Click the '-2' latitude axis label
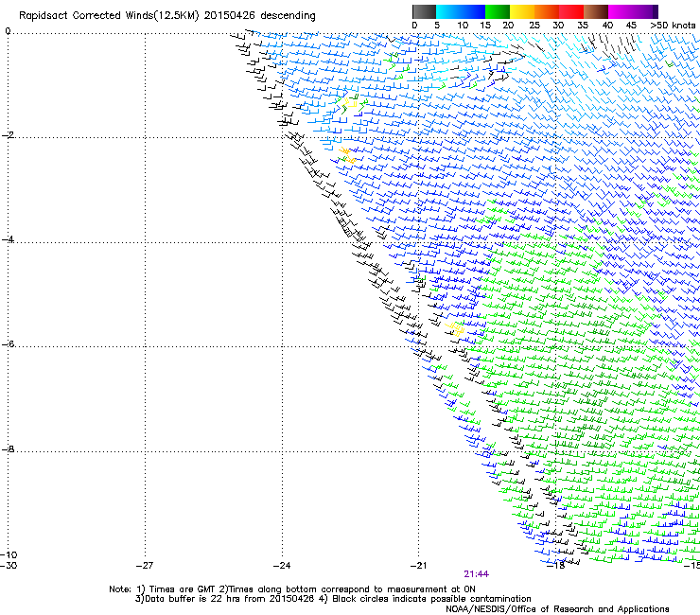The width and height of the screenshot is (700, 615). (8, 135)
